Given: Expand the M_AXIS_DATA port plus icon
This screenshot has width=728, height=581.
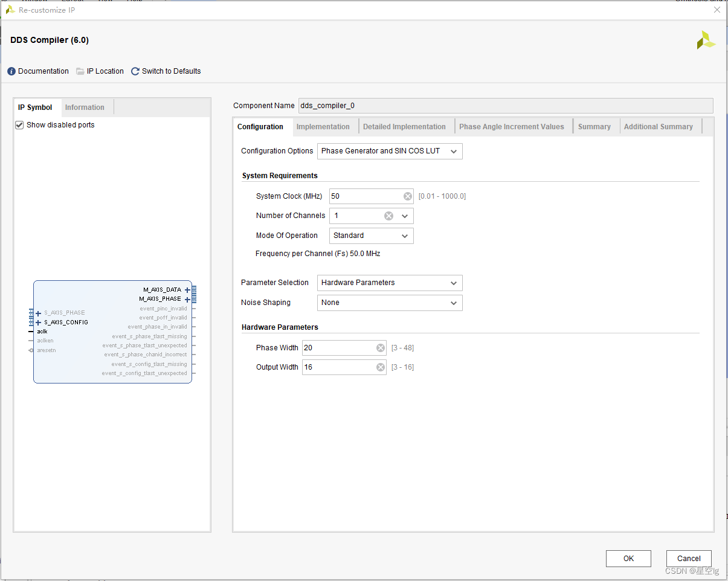Looking at the screenshot, I should [187, 290].
